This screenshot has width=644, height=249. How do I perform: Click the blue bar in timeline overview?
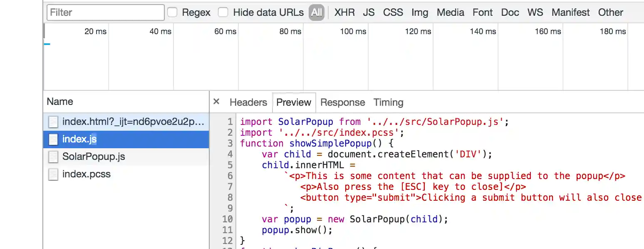47,44
